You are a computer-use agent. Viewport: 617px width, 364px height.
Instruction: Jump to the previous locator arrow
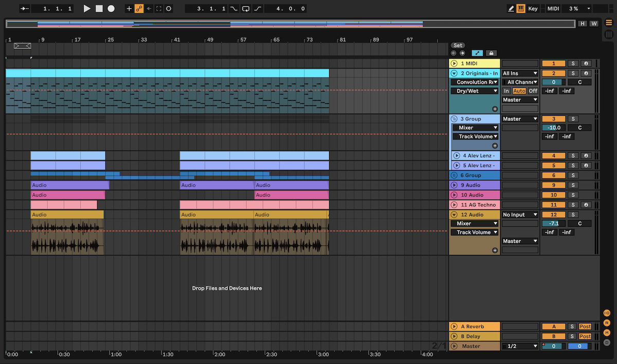point(453,53)
